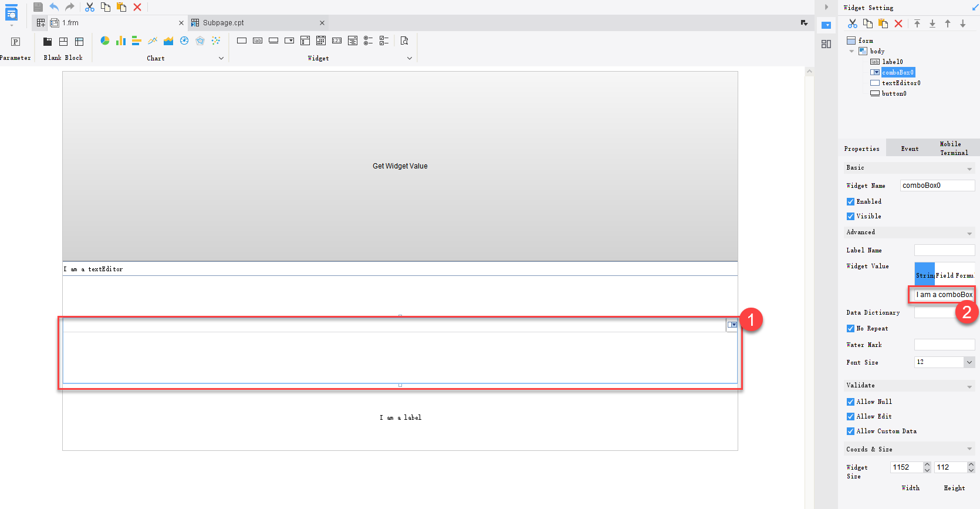
Task: Insert a horizontal bar chart
Action: tap(137, 41)
